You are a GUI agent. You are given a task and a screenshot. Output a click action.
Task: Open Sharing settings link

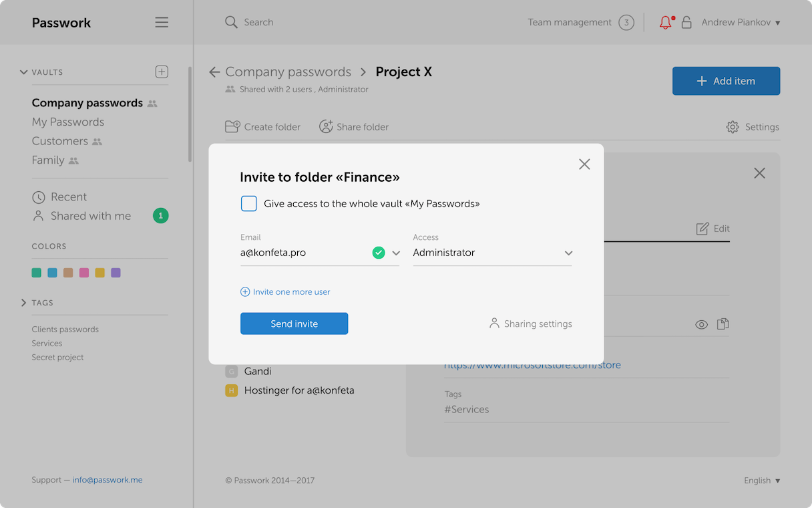point(538,324)
